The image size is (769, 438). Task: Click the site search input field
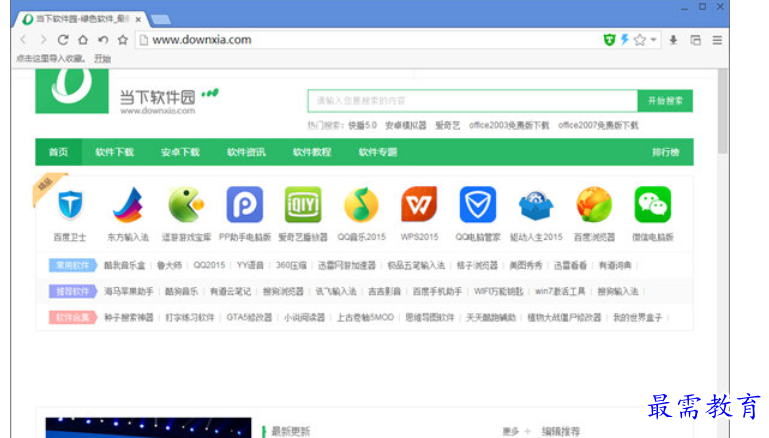tap(472, 101)
